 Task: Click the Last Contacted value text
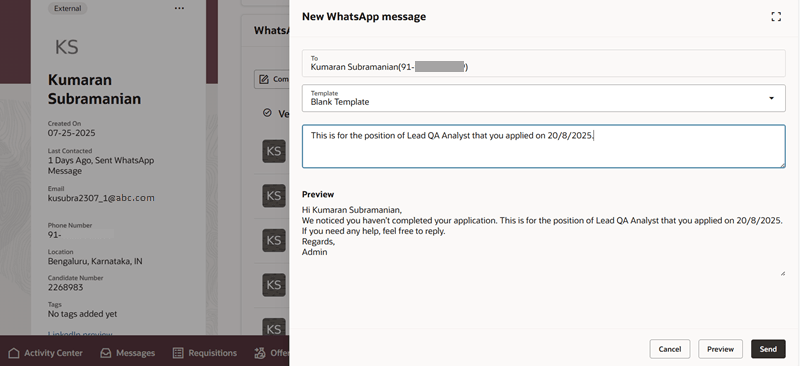101,165
